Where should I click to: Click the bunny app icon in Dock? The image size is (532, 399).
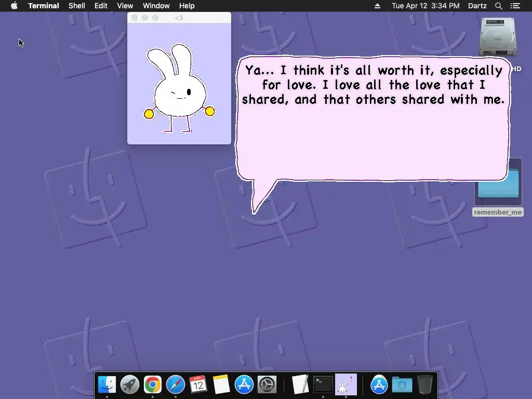[x=345, y=384]
